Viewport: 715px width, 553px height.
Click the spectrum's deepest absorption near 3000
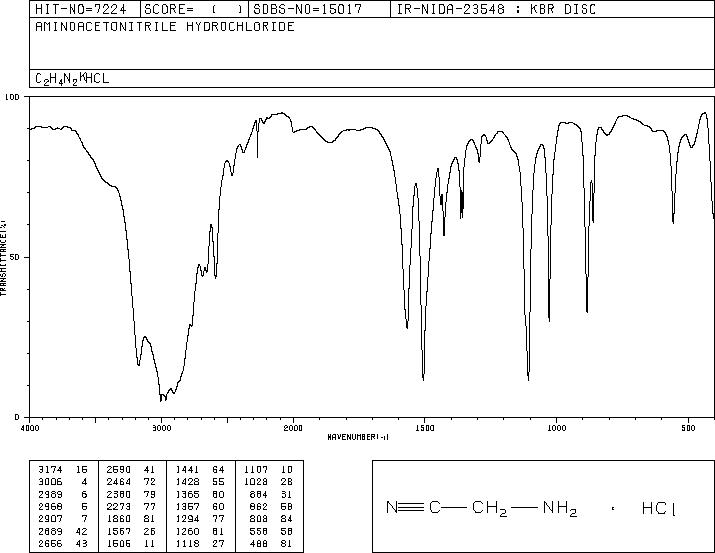click(161, 400)
